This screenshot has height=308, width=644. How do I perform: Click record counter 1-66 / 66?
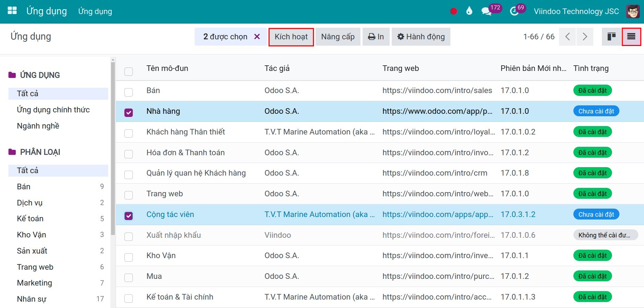click(539, 37)
